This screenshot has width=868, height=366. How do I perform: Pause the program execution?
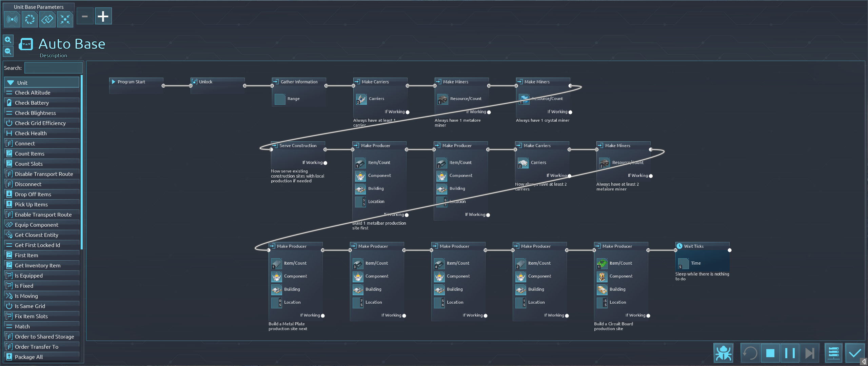point(790,353)
